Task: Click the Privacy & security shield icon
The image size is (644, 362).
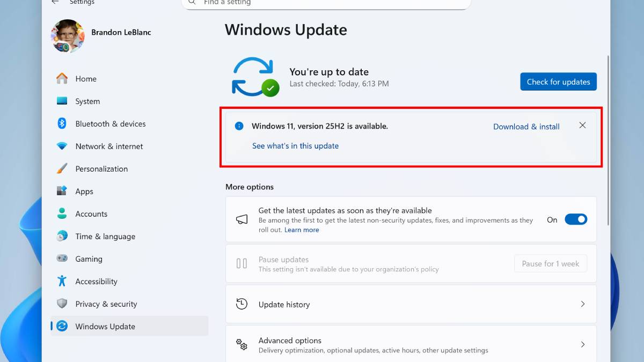Action: [62, 304]
